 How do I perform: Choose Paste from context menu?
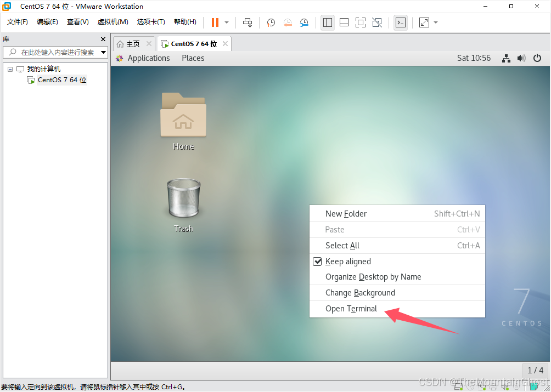[x=397, y=230]
